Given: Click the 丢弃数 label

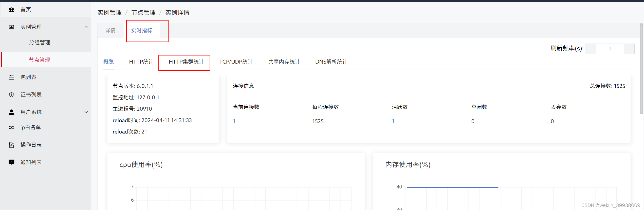Looking at the screenshot, I should tap(559, 107).
